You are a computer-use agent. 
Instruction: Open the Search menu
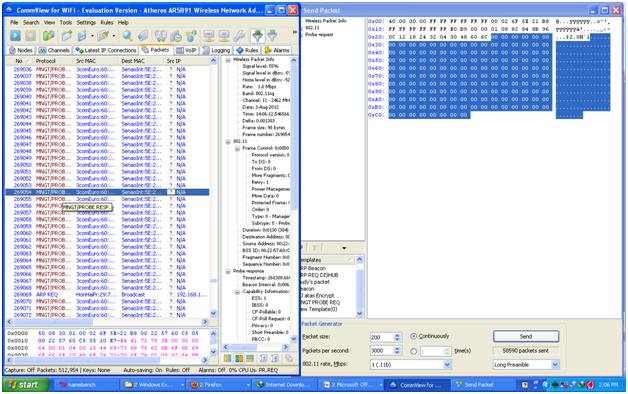click(31, 22)
